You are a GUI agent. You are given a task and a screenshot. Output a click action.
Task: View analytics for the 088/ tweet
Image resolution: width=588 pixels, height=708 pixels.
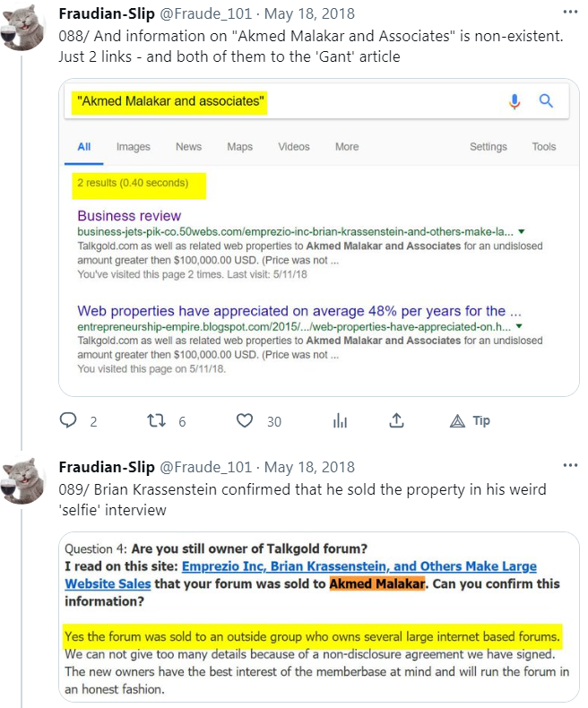(x=340, y=420)
